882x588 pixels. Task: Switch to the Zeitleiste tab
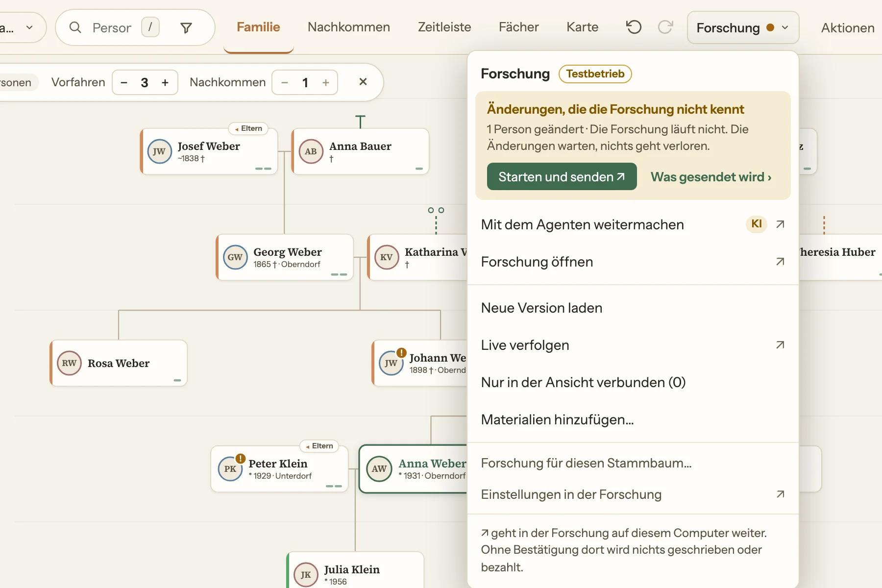pos(444,27)
